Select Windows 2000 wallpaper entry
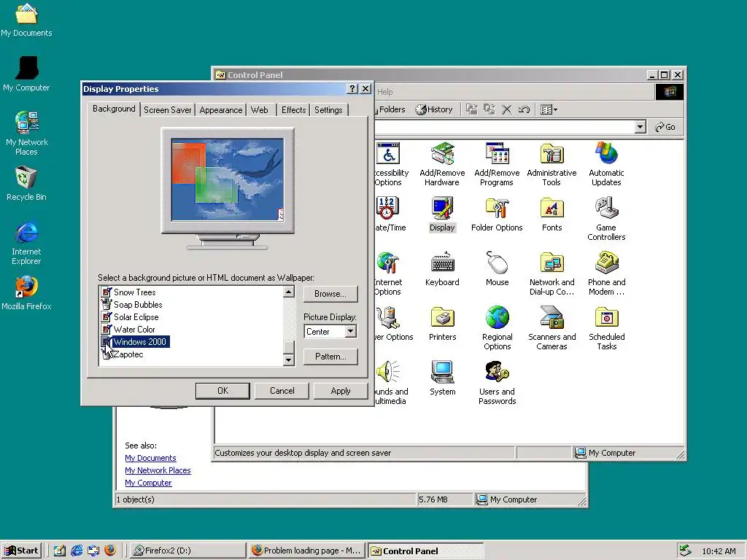Viewport: 747px width, 560px height. pyautogui.click(x=139, y=342)
